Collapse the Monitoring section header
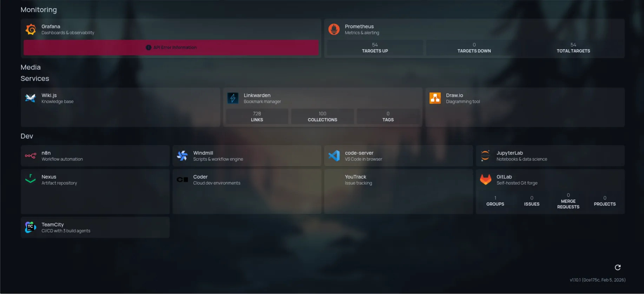Image resolution: width=644 pixels, height=294 pixels. [39, 10]
